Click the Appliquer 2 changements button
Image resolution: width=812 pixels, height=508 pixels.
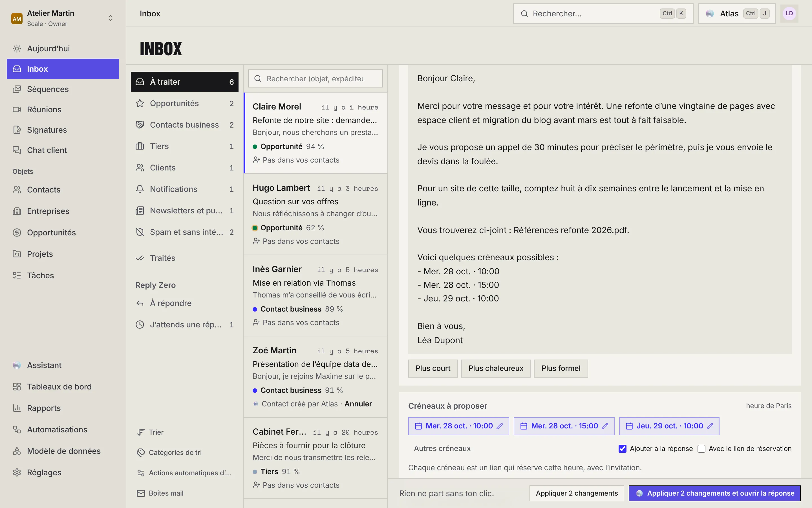pos(577,493)
